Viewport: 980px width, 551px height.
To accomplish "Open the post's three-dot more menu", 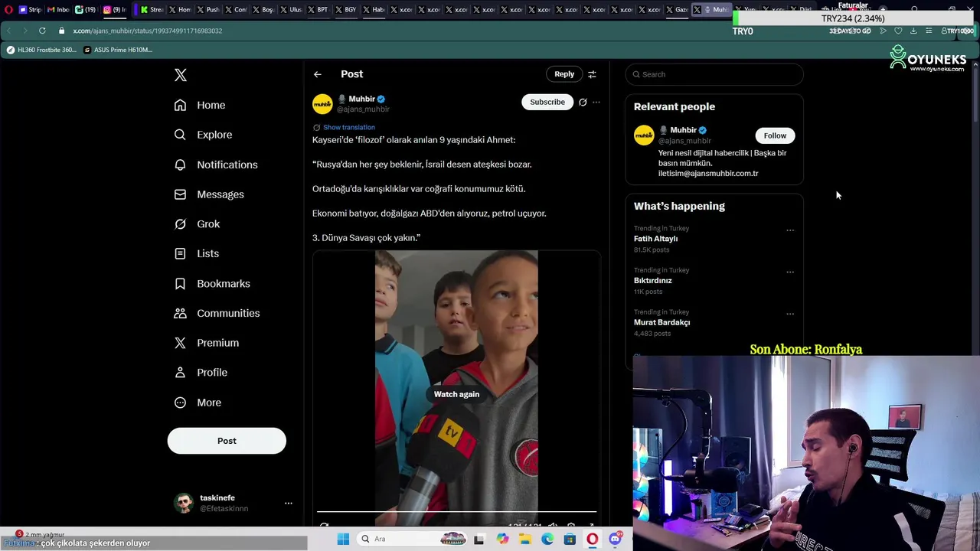I will click(x=596, y=102).
